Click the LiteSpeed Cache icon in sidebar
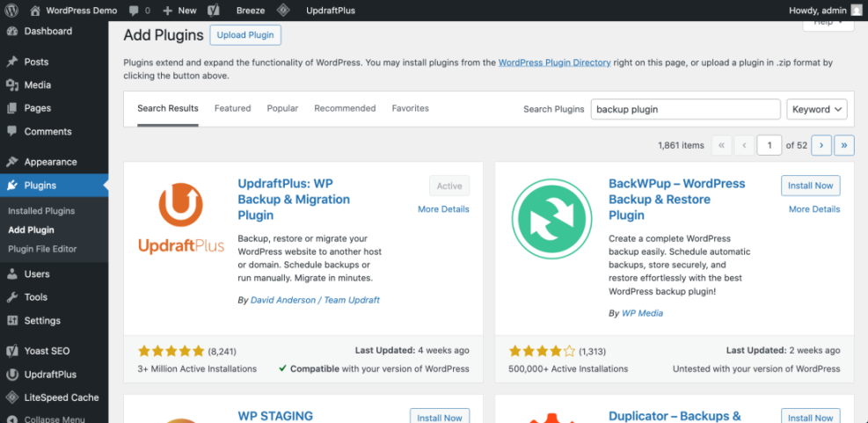The width and height of the screenshot is (868, 423). tap(12, 397)
